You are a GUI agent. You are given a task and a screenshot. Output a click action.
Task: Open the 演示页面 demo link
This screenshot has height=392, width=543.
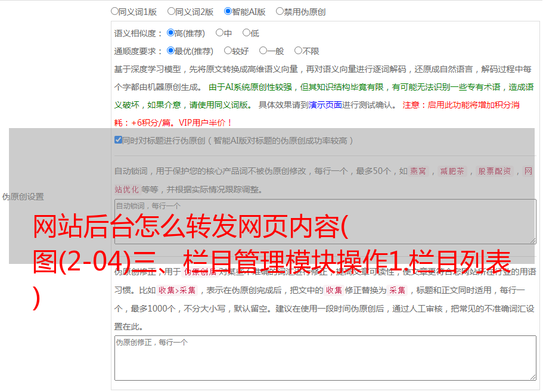(x=325, y=105)
